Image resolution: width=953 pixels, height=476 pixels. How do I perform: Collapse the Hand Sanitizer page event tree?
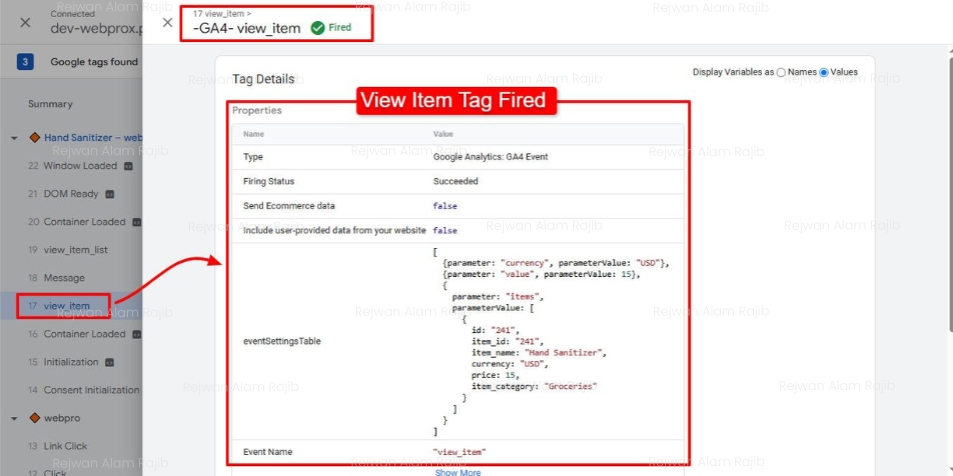(x=14, y=138)
